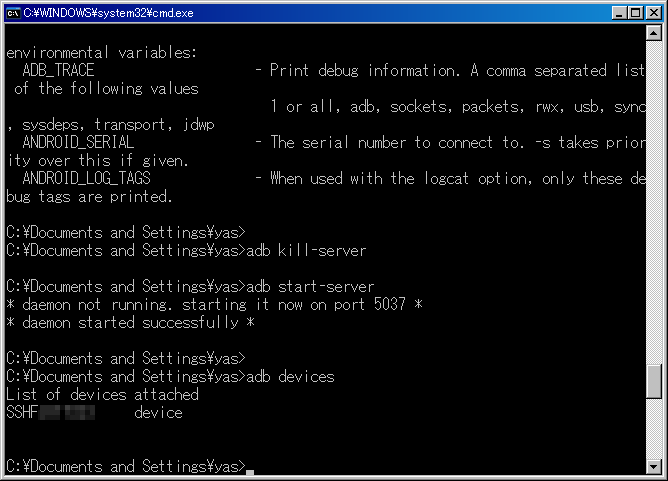Click the scrollbar down arrow
Image resolution: width=668 pixels, height=481 pixels.
click(653, 467)
